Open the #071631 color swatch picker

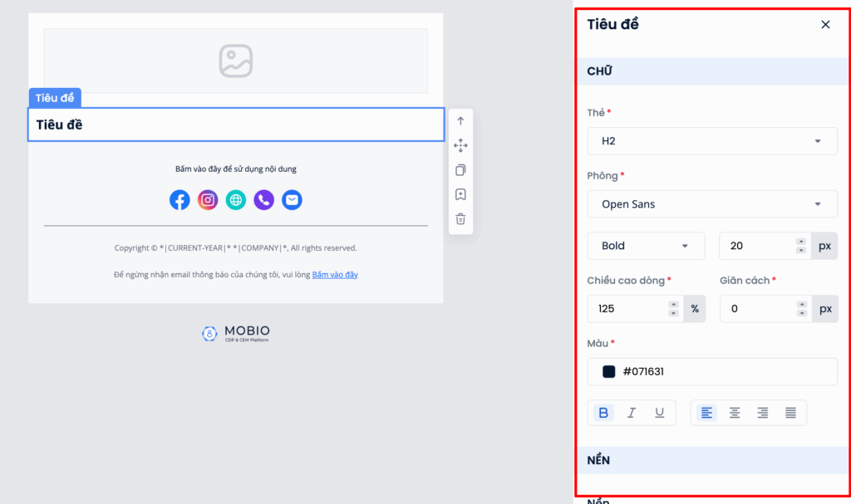tap(609, 372)
